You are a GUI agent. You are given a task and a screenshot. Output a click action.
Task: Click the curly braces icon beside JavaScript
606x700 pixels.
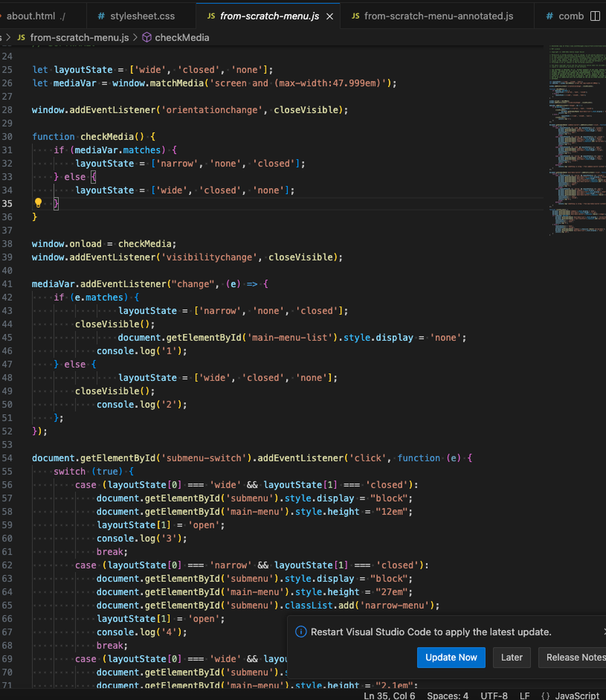tap(545, 696)
